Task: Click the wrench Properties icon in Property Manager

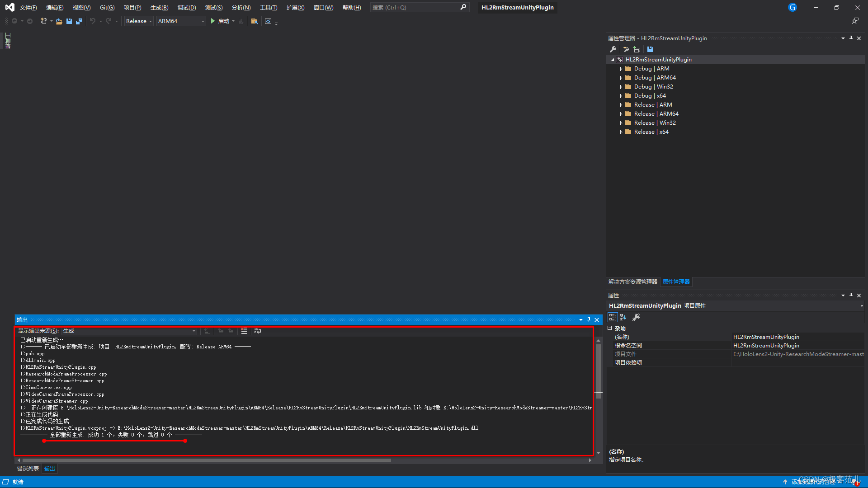Action: tap(613, 49)
